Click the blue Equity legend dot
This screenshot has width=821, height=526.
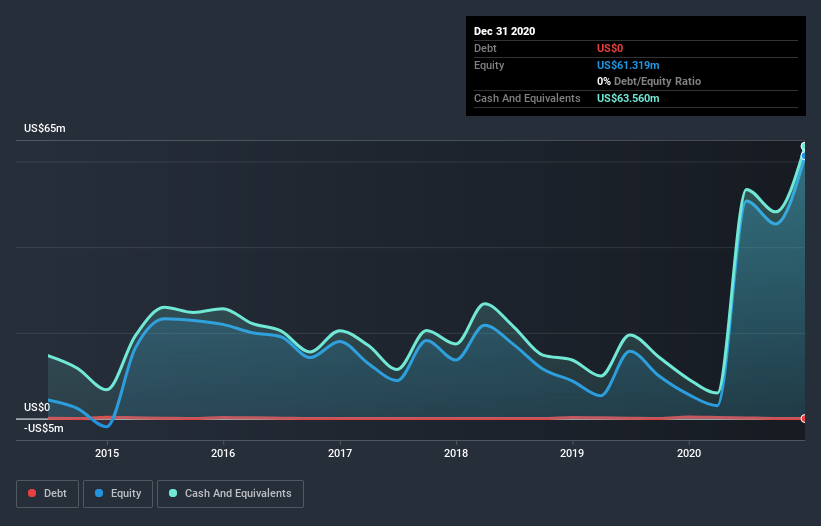point(99,493)
